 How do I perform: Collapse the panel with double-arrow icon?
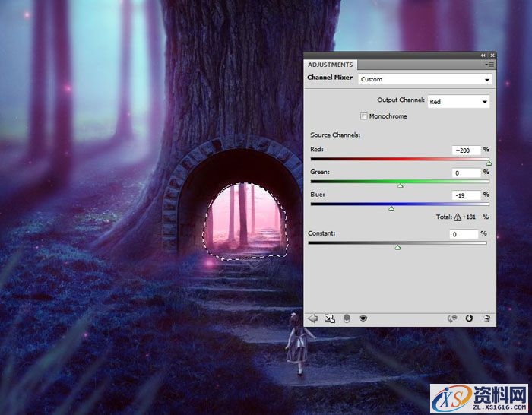[483, 55]
